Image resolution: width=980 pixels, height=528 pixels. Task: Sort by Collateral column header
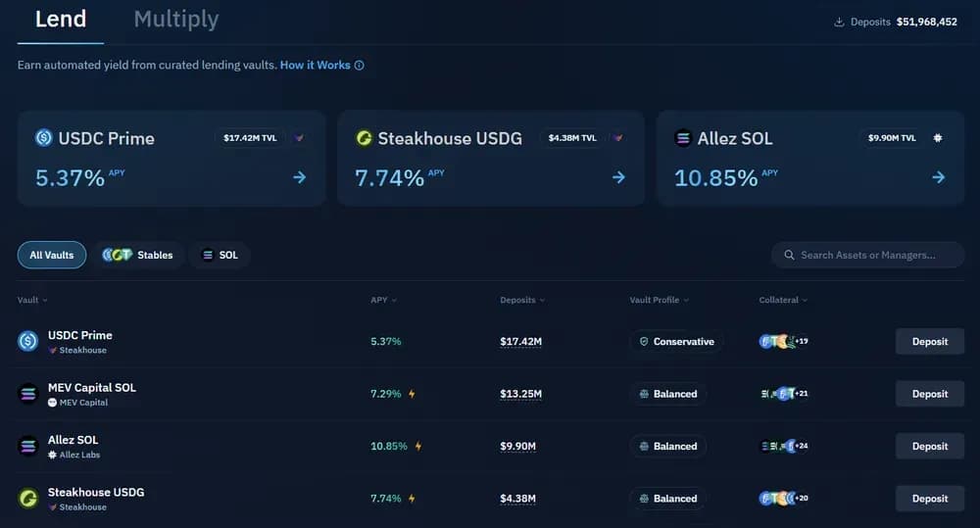[783, 300]
